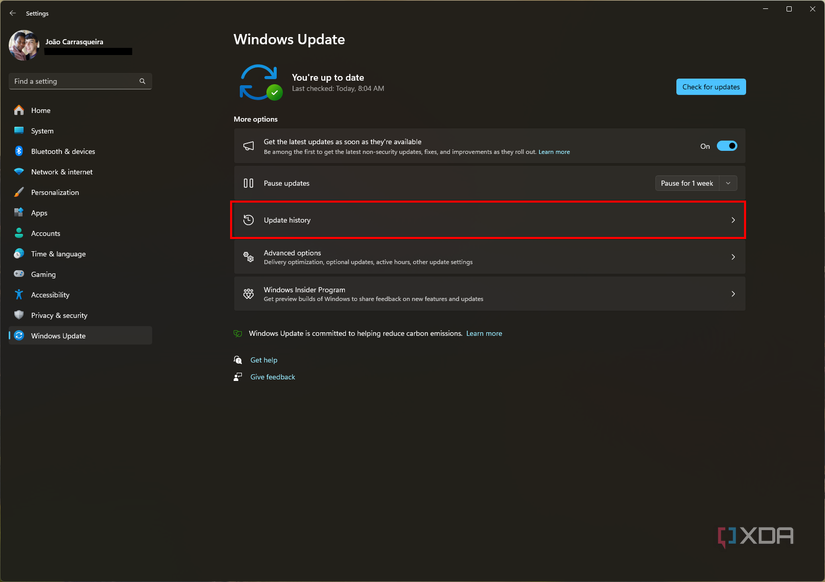Viewport: 825px width, 582px height.
Task: Open Learn more link about carbon emissions
Action: (484, 333)
